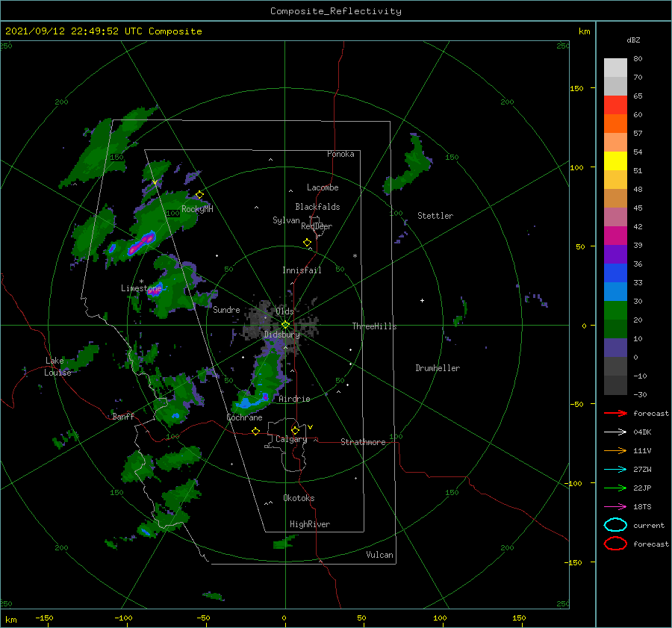
Task: Click the ThreeHills label
Action: pyautogui.click(x=375, y=326)
